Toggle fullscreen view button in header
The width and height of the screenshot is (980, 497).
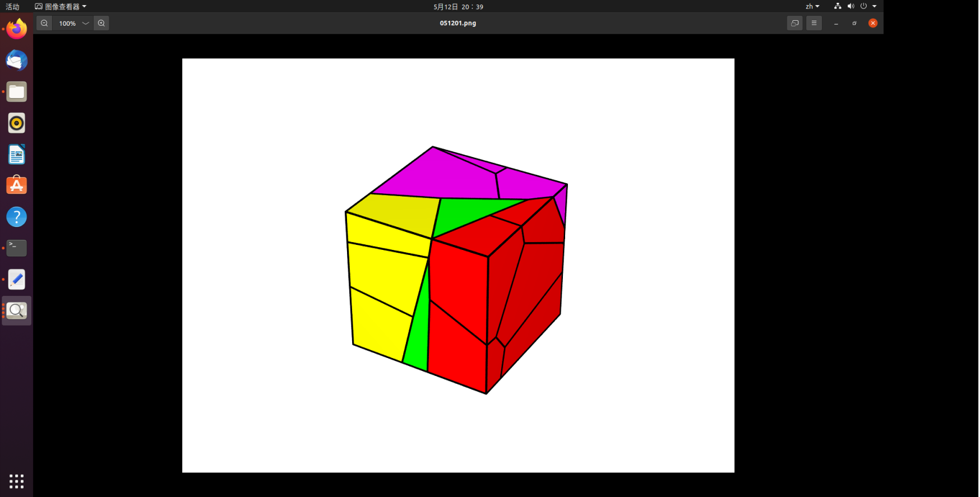tap(795, 23)
